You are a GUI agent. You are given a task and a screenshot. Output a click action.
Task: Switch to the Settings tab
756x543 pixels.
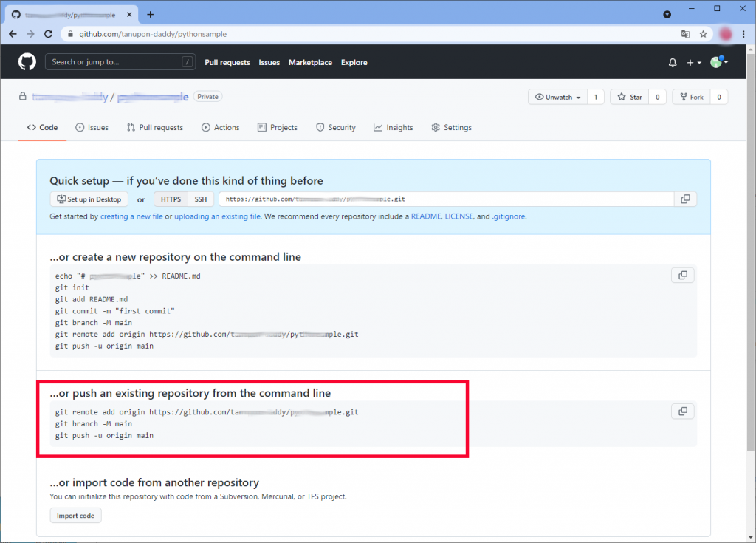click(451, 128)
